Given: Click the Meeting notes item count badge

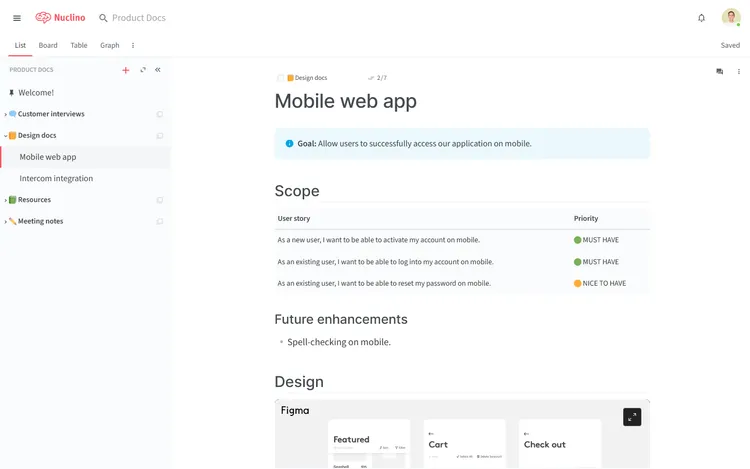Looking at the screenshot, I should (160, 221).
